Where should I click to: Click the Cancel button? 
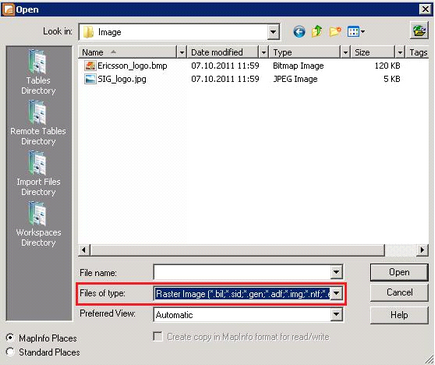(399, 293)
